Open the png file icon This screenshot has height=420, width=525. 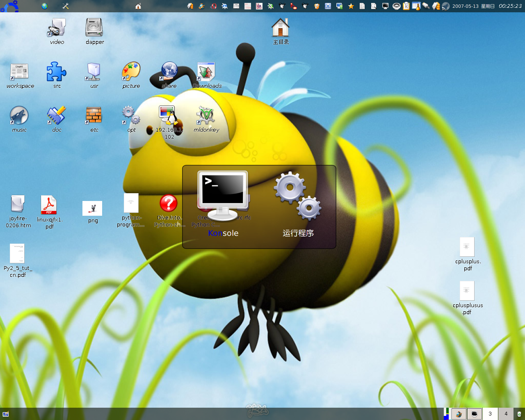point(93,212)
